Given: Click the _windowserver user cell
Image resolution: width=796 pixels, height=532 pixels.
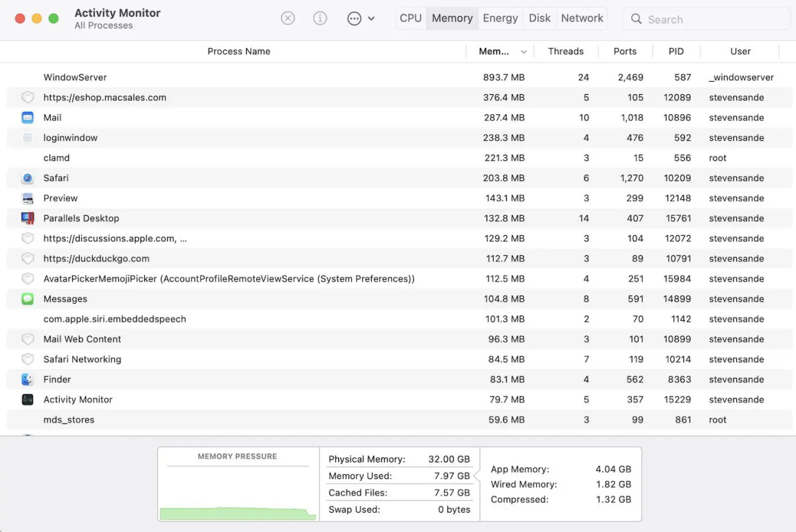Looking at the screenshot, I should click(741, 77).
